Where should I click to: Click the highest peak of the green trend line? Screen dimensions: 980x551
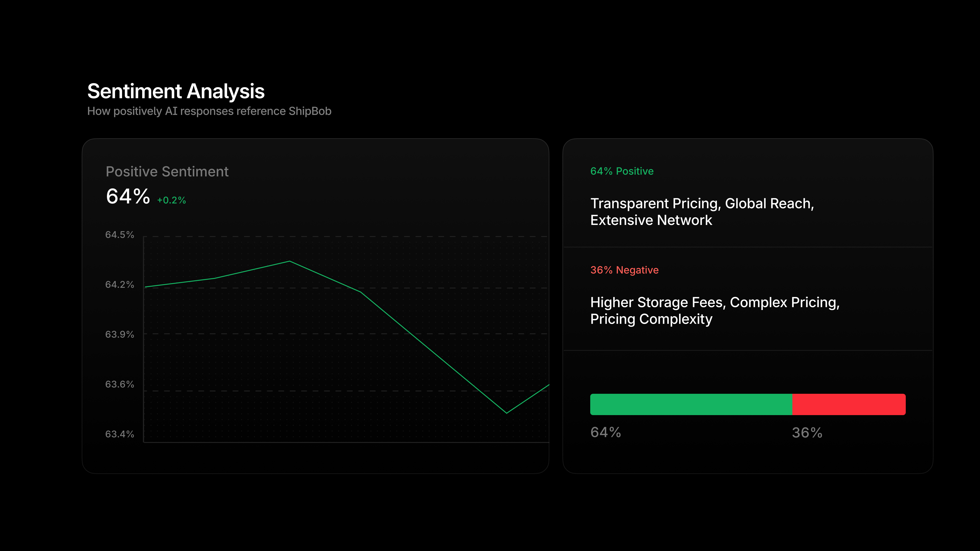coord(290,261)
